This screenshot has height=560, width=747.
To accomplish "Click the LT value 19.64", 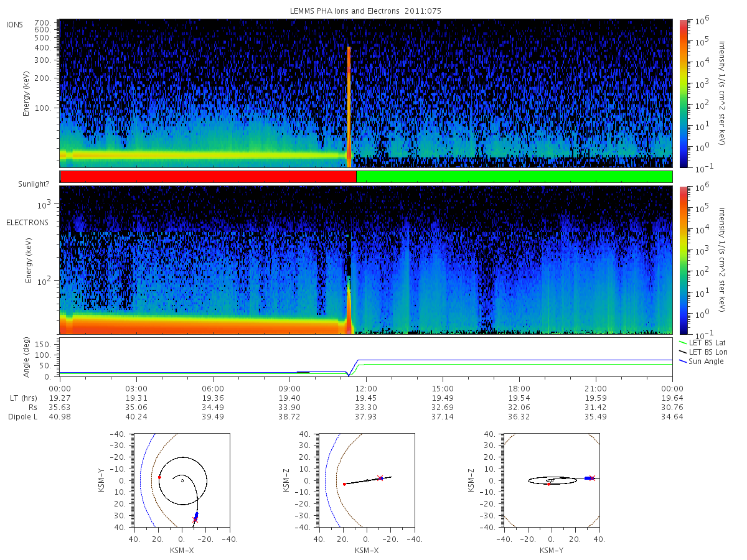I will pos(672,398).
